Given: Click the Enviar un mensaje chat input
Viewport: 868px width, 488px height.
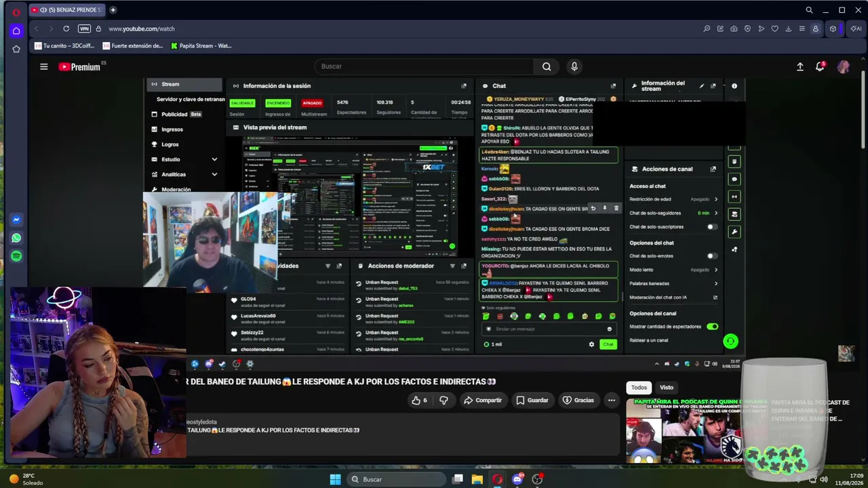Looking at the screenshot, I should tap(548, 329).
